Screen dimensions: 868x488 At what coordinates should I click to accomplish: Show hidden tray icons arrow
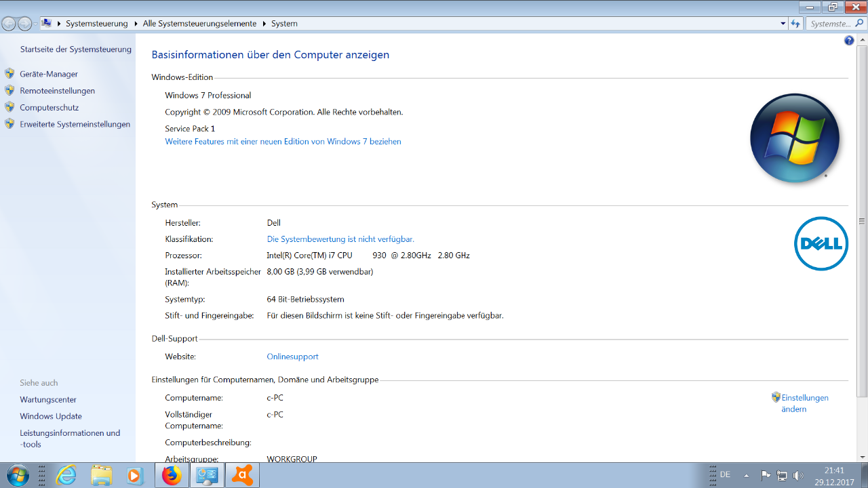coord(747,475)
